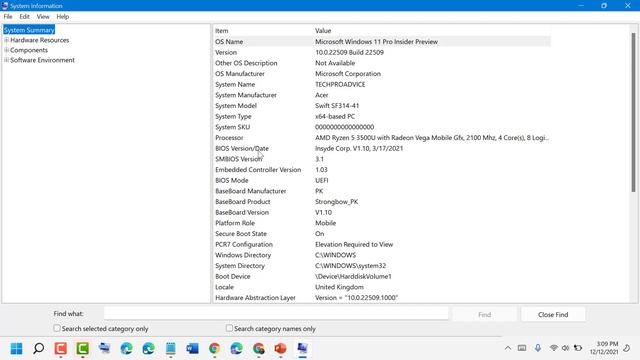Click the microphone tray icon

point(538,348)
